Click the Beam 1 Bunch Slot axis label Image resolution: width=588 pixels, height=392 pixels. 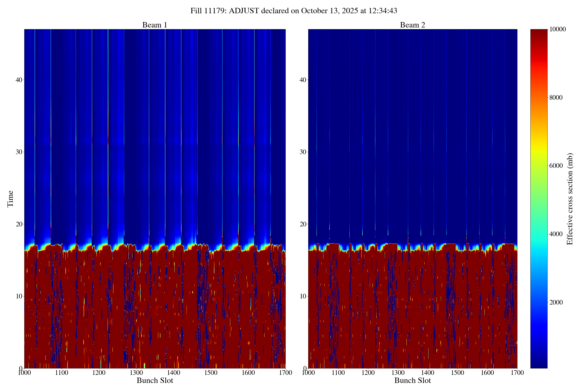155,380
